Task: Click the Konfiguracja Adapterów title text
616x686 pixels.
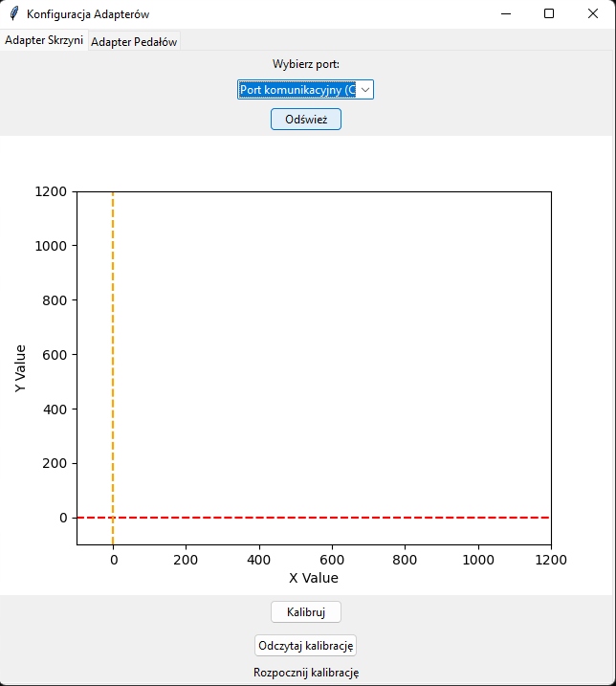Action: pyautogui.click(x=88, y=14)
